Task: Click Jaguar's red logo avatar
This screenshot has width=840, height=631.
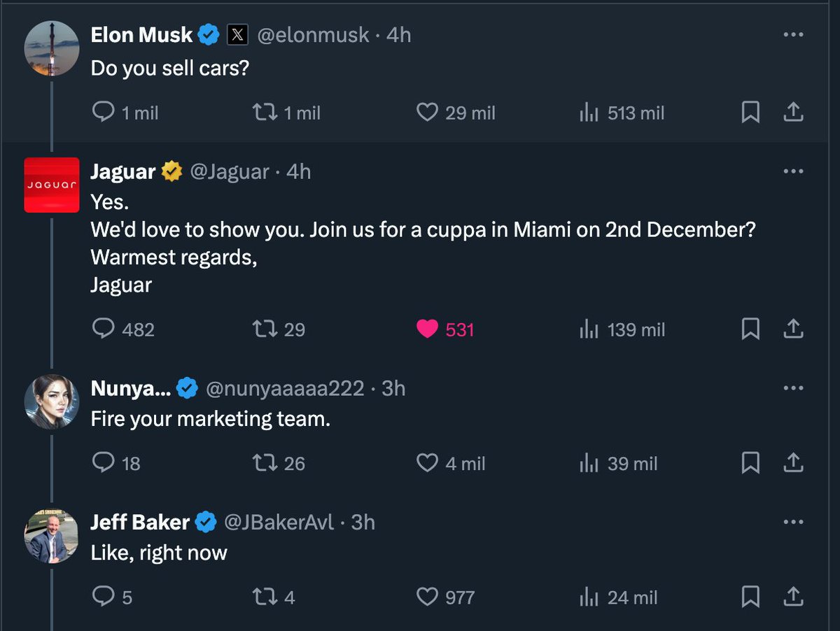Action: (52, 185)
